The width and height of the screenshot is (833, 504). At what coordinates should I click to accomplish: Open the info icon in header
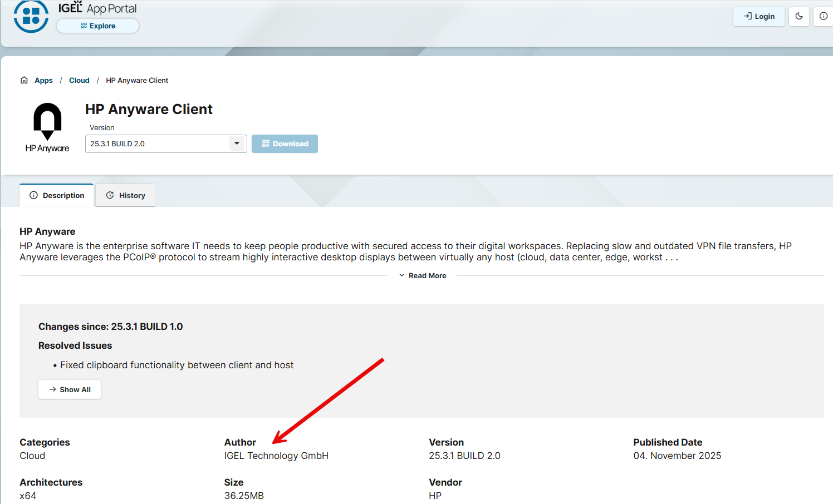pos(823,16)
